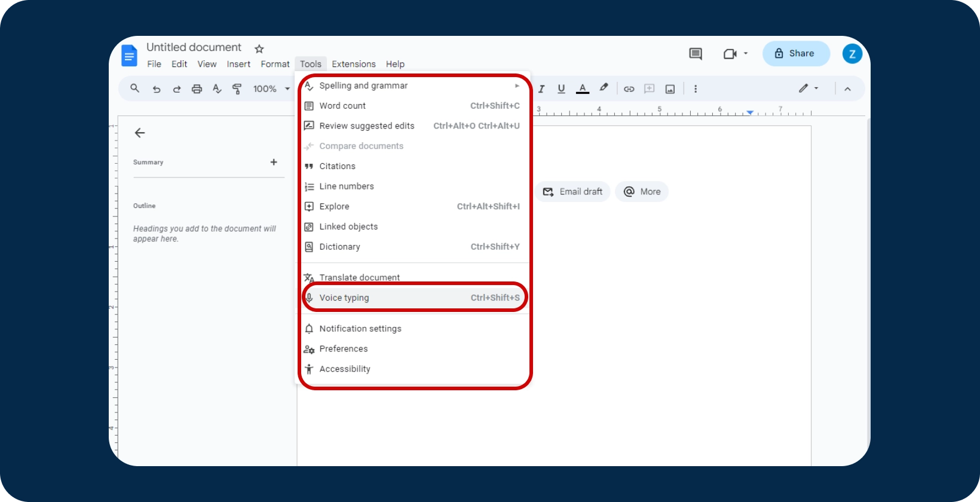The height and width of the screenshot is (502, 980).
Task: Select Review suggested edits
Action: (413, 126)
